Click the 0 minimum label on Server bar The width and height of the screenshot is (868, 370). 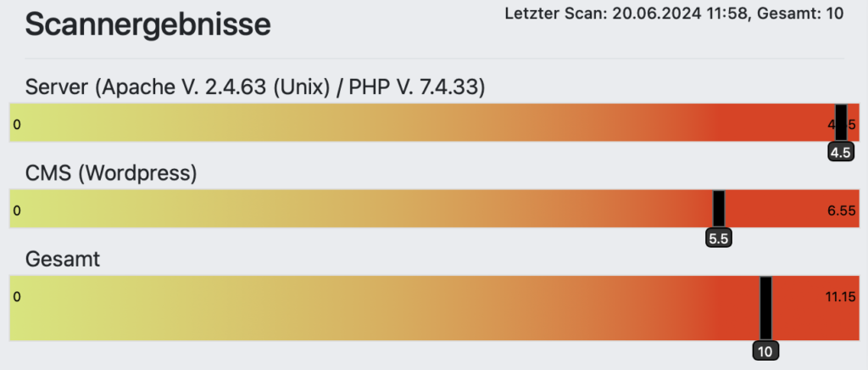coord(17,125)
